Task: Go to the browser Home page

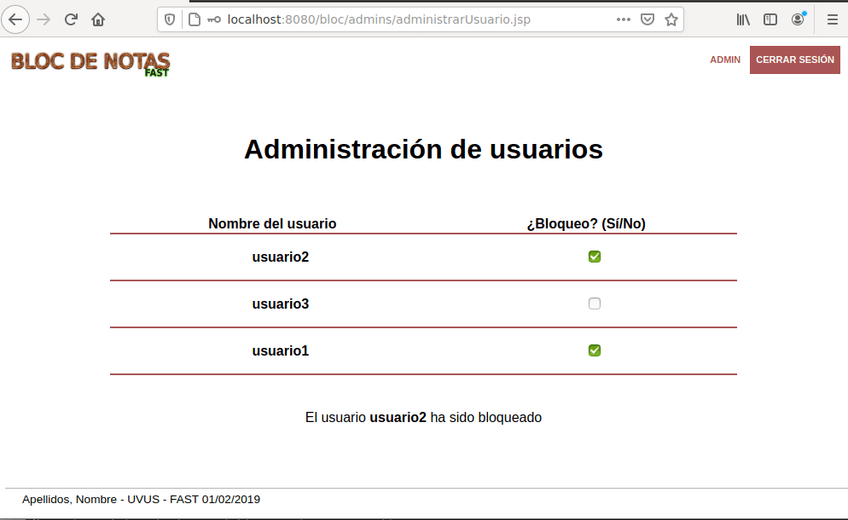Action: point(98,19)
